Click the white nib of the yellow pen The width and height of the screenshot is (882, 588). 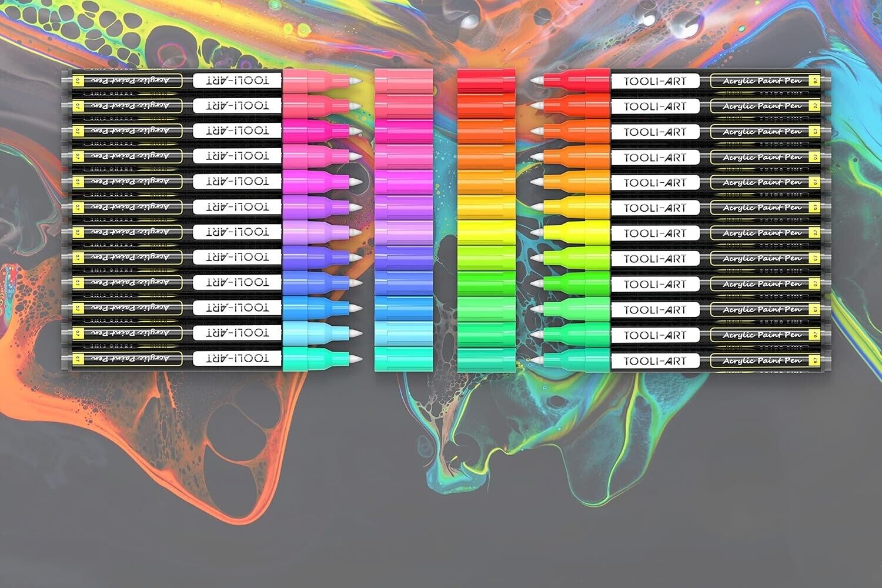pyautogui.click(x=536, y=233)
